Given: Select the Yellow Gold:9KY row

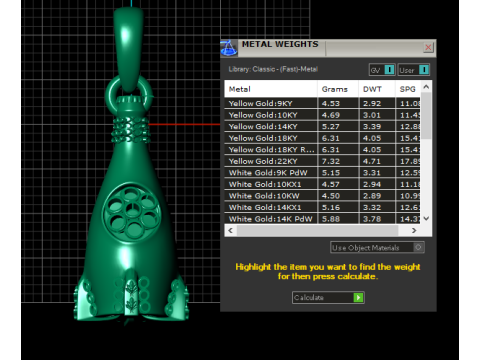Looking at the screenshot, I should point(322,103).
